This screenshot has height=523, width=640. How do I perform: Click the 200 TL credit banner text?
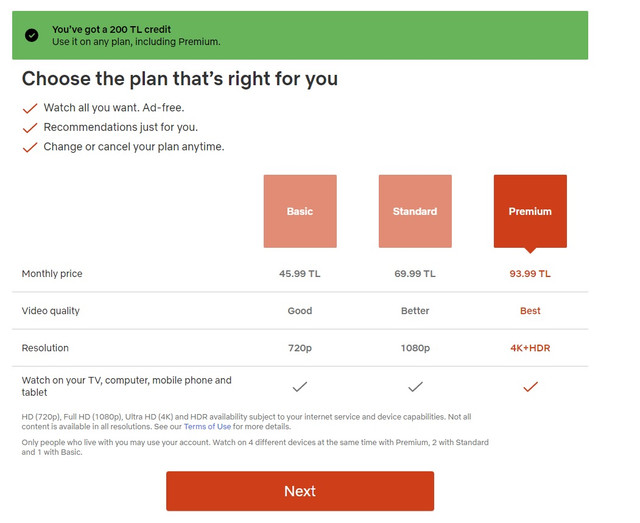(x=111, y=29)
